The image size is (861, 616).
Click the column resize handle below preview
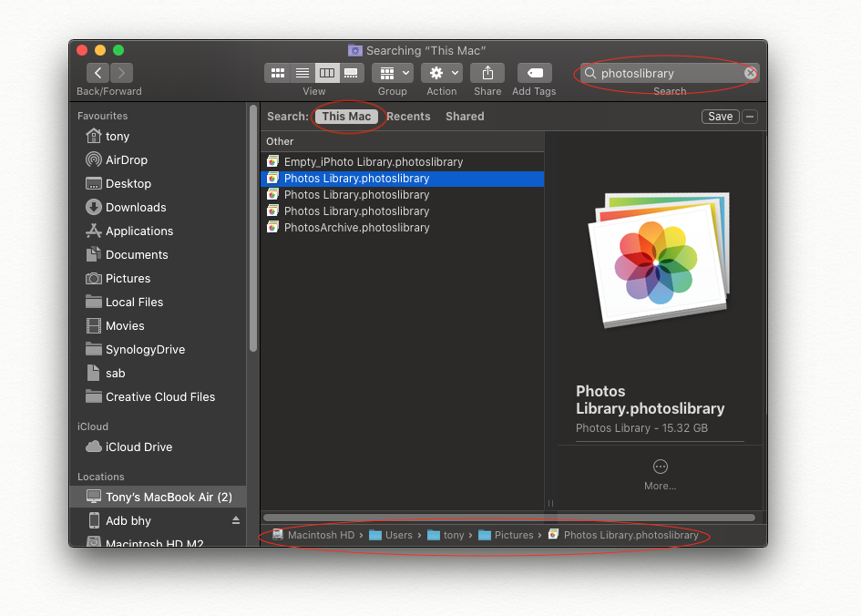pos(550,503)
